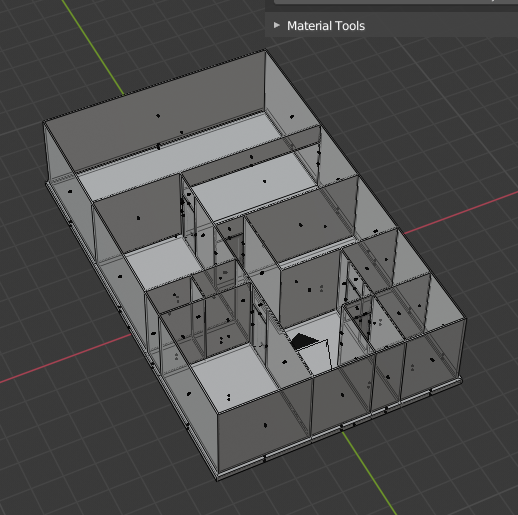Image resolution: width=518 pixels, height=515 pixels.
Task: Select the bottom corner of the building base
Action: [217, 479]
